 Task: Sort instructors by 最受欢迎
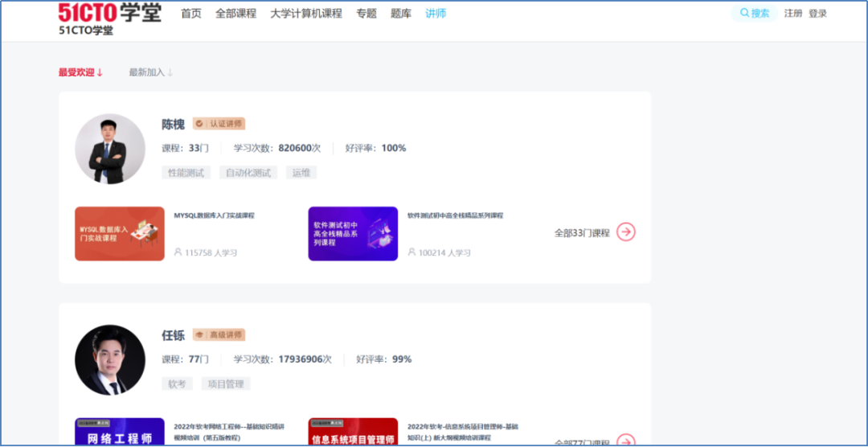[x=80, y=72]
